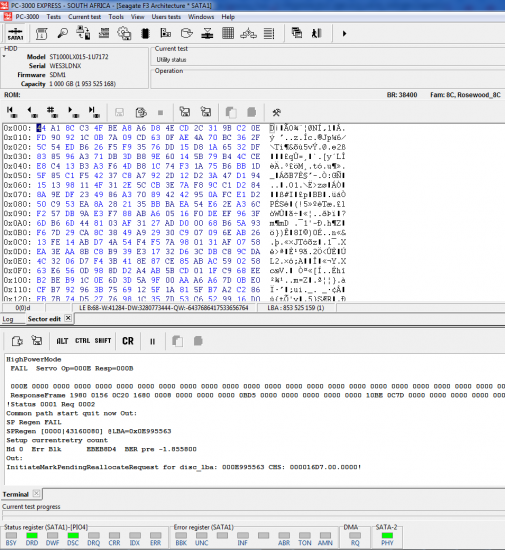Image resolution: width=505 pixels, height=550 pixels.
Task: Click the balance-scale shaped toolbar icon
Action: click(248, 34)
